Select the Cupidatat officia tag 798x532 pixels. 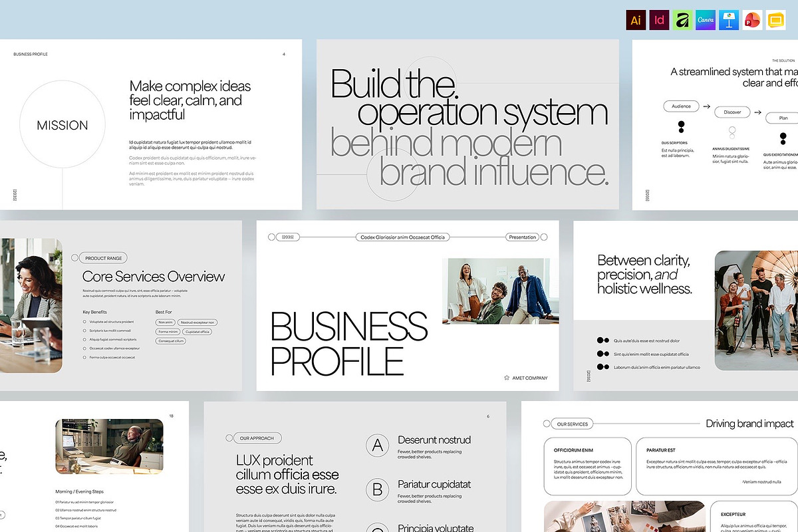[x=198, y=332]
